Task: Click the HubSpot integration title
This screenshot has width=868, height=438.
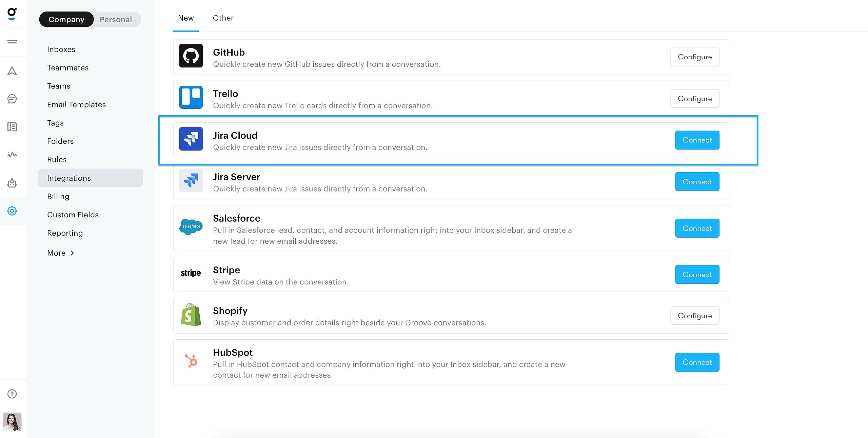Action: tap(233, 353)
